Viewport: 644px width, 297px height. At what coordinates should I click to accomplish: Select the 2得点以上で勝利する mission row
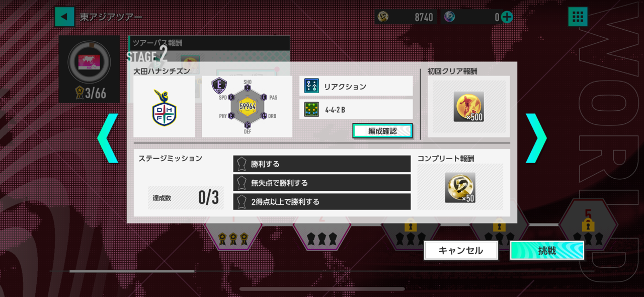[x=322, y=201]
